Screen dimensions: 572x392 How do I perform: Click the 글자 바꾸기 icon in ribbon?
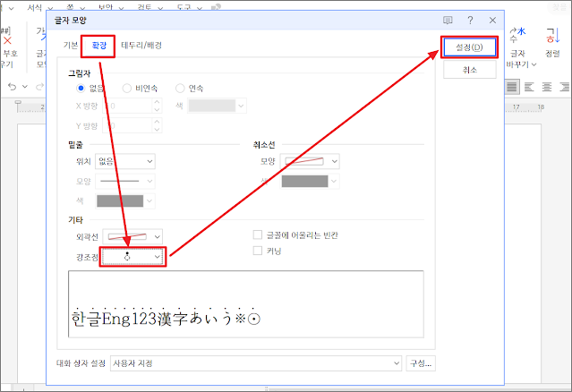click(x=517, y=36)
